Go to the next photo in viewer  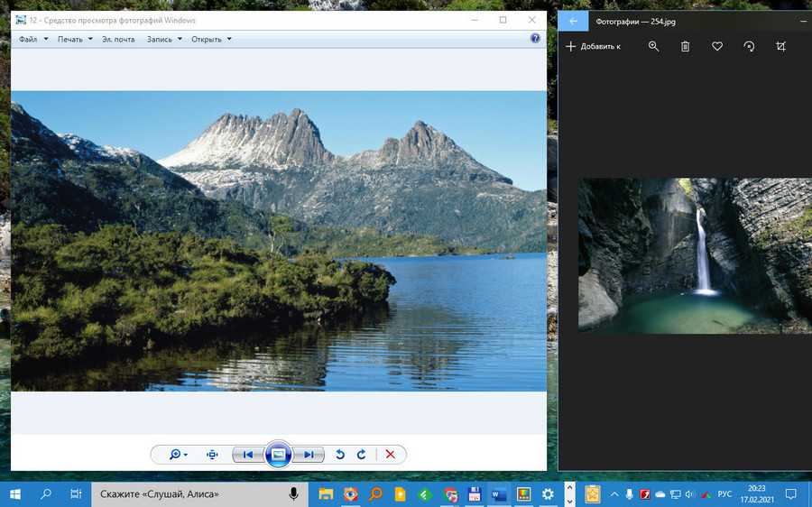309,455
